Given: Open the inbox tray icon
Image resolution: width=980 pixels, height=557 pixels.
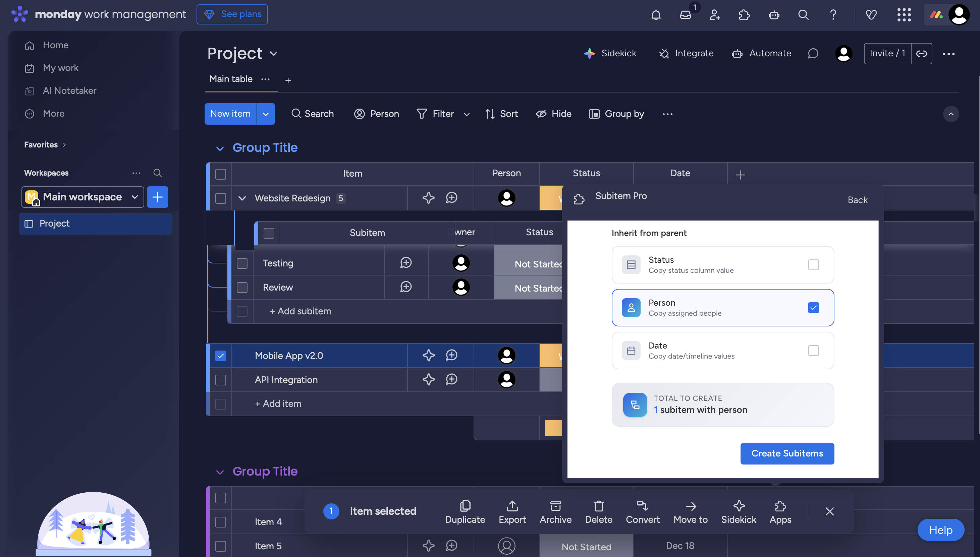Looking at the screenshot, I should (x=685, y=15).
